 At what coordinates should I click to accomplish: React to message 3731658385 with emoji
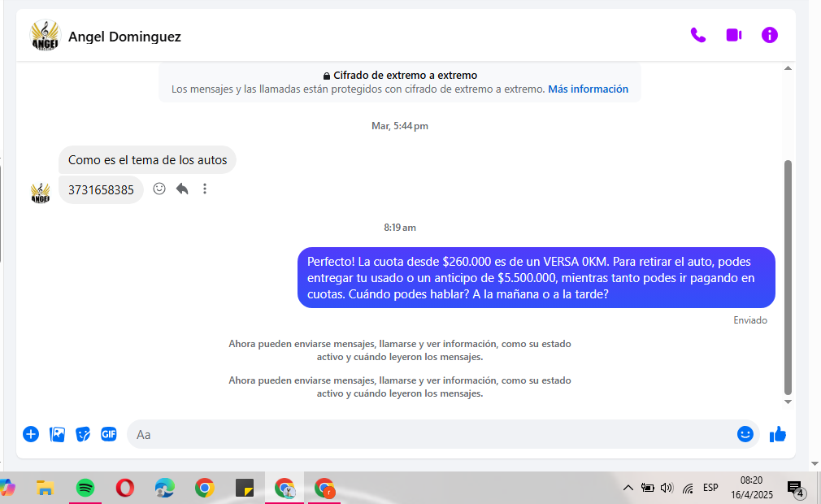pos(159,189)
